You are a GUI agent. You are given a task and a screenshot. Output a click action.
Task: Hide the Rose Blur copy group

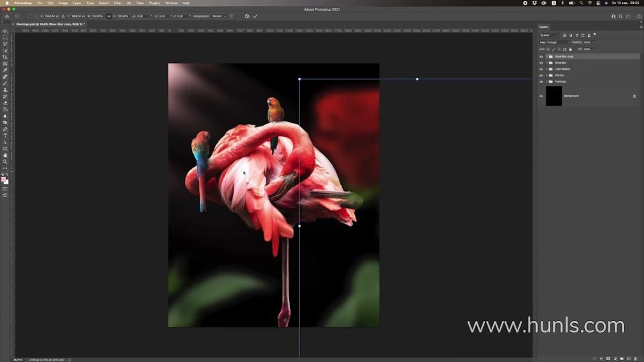point(541,56)
